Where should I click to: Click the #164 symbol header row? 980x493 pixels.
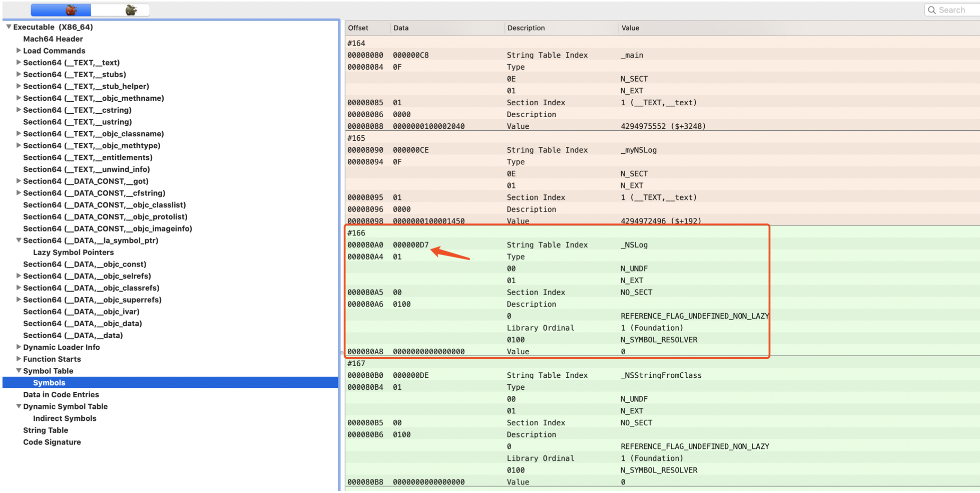[662, 43]
